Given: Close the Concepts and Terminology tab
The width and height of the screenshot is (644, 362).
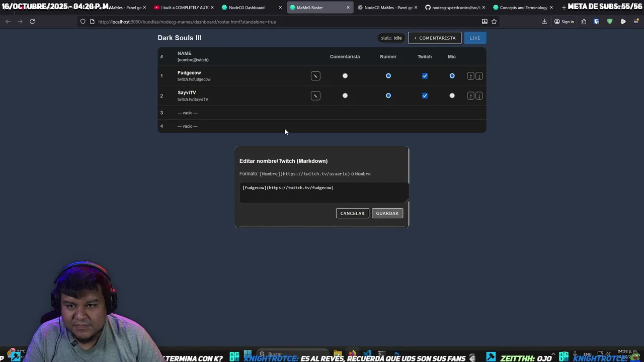Looking at the screenshot, I should click(551, 8).
